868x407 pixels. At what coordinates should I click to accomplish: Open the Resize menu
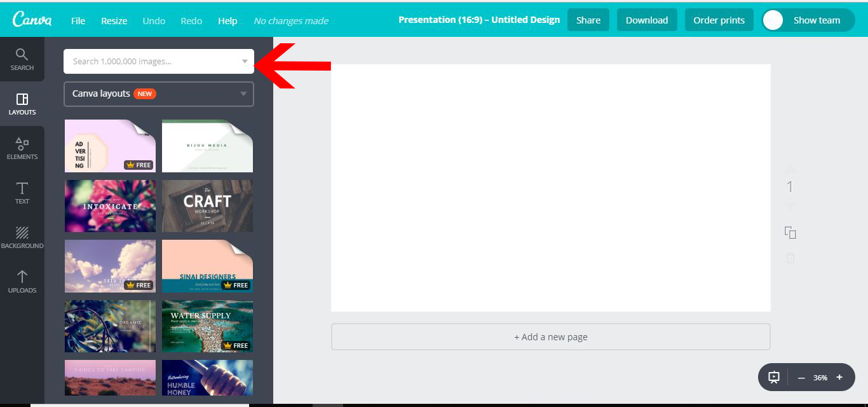click(x=114, y=20)
